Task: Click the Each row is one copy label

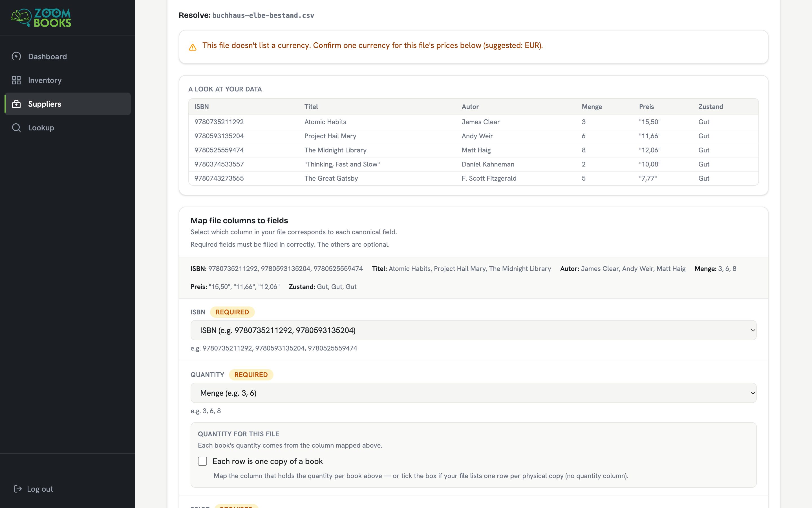Action: (x=267, y=461)
